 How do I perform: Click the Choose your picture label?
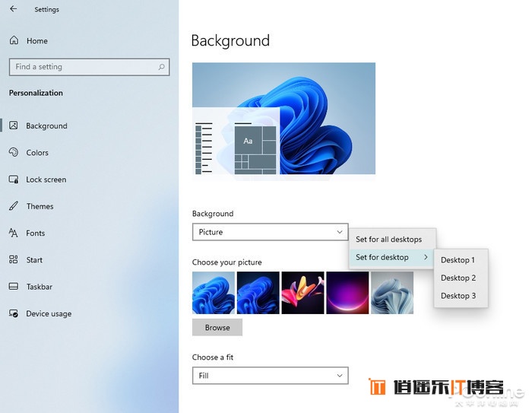tap(227, 262)
